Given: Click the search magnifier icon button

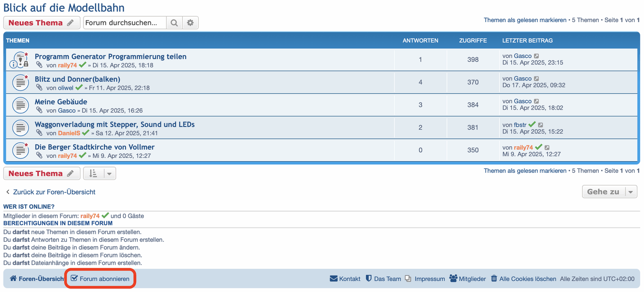Looking at the screenshot, I should 174,23.
